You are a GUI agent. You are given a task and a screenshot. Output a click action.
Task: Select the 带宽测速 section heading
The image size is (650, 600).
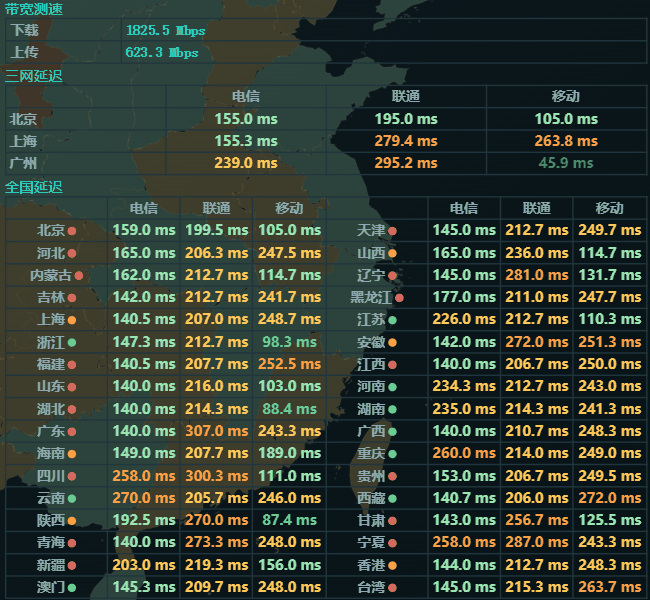click(x=34, y=9)
